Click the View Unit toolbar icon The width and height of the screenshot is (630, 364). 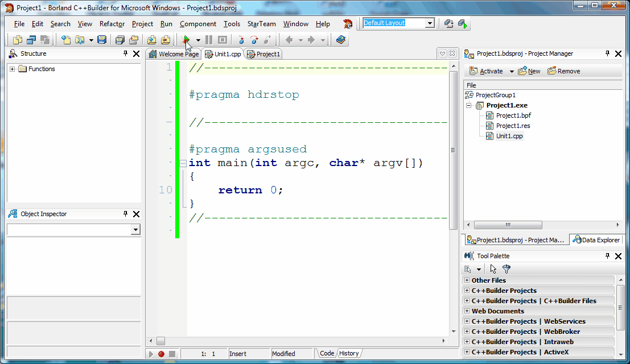(17, 40)
